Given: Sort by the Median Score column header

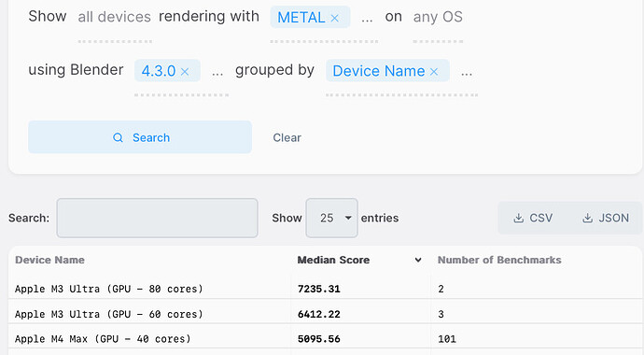Looking at the screenshot, I should (x=333, y=260).
